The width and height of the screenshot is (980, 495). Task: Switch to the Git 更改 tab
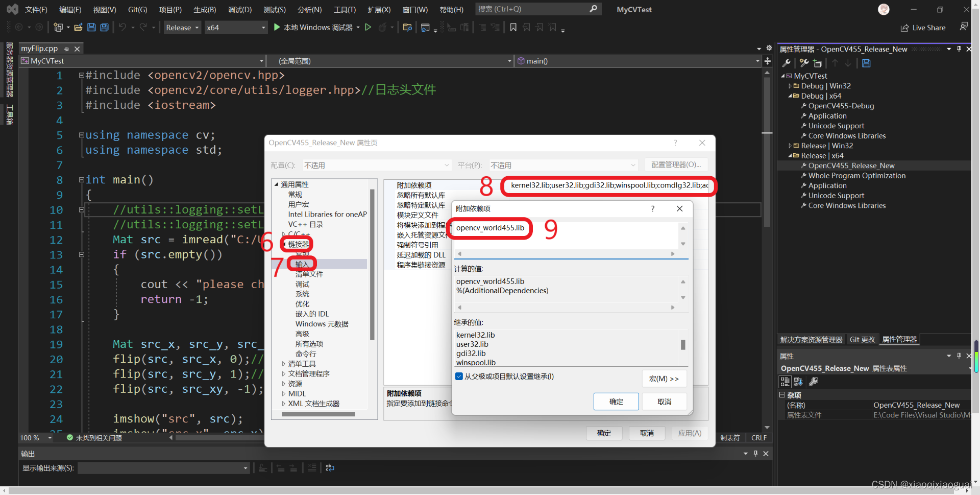coord(862,339)
